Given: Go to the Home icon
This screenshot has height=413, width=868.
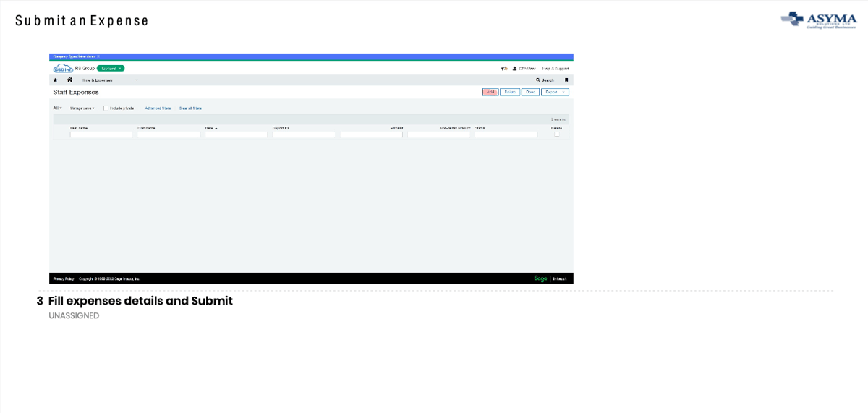Looking at the screenshot, I should click(x=69, y=80).
